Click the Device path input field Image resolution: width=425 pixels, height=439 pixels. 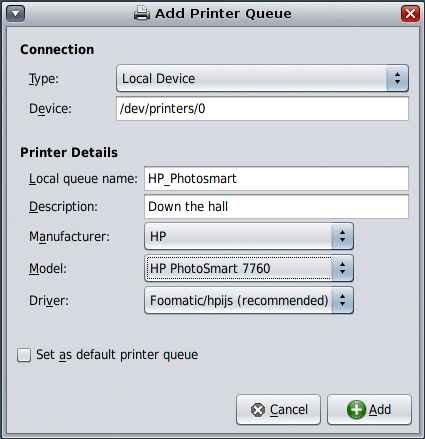262,109
